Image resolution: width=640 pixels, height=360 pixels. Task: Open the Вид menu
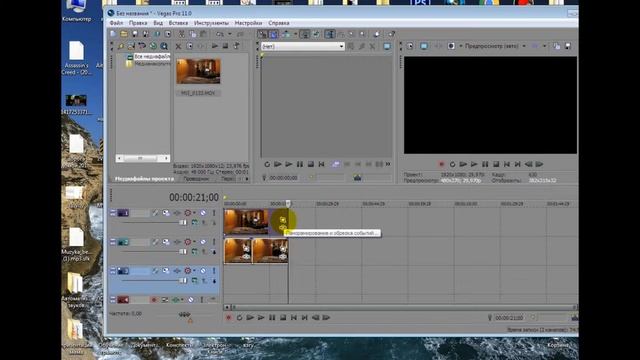coord(158,23)
